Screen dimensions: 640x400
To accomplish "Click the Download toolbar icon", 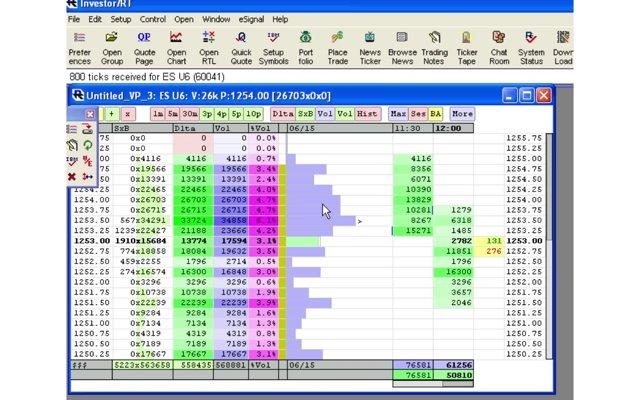I will tap(563, 48).
